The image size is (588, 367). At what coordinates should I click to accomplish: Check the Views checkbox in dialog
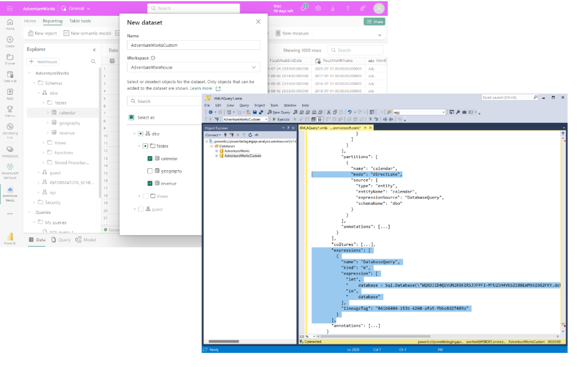[x=146, y=196]
